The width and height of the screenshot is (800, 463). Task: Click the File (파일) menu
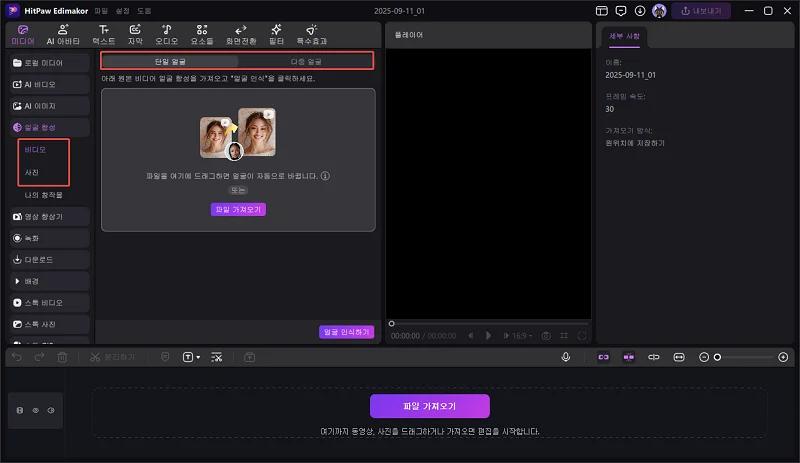101,11
